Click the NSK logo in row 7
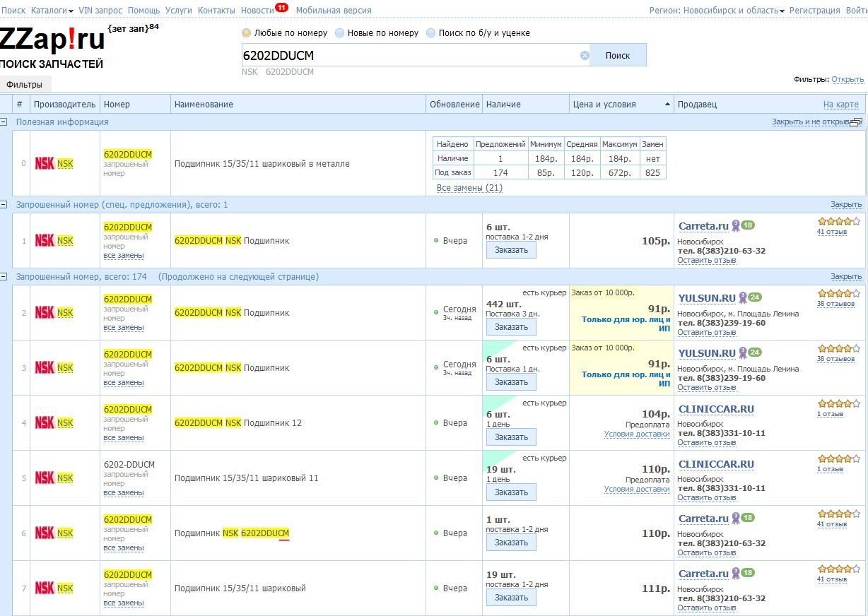 point(45,588)
